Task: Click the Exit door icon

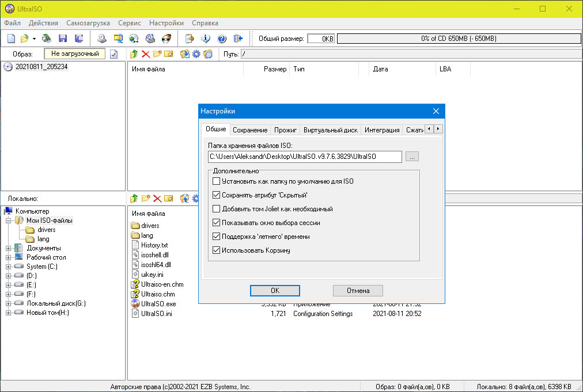Action: [x=238, y=38]
